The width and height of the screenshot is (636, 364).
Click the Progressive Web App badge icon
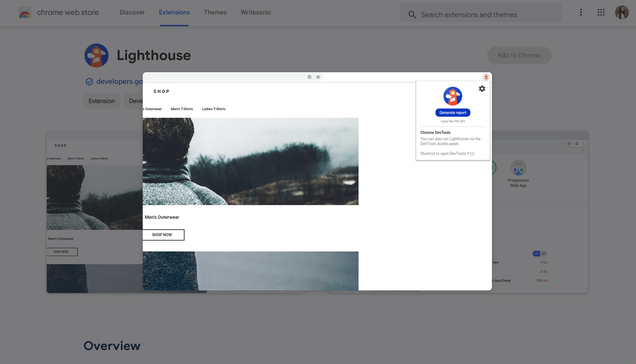(x=518, y=168)
